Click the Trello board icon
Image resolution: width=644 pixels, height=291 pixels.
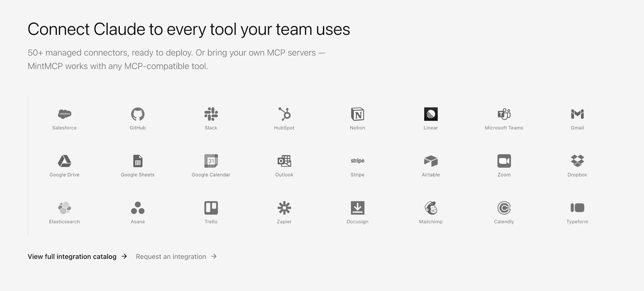(211, 208)
